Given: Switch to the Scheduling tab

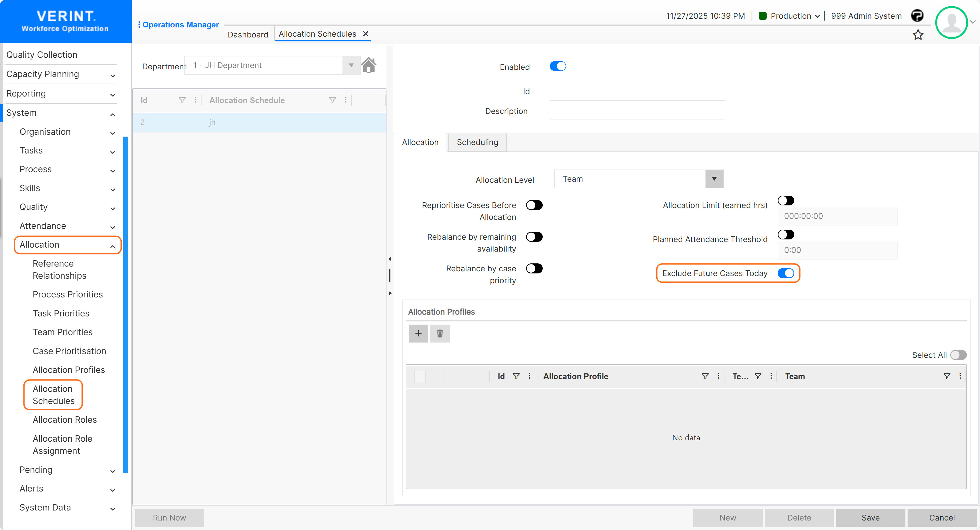Looking at the screenshot, I should (477, 142).
